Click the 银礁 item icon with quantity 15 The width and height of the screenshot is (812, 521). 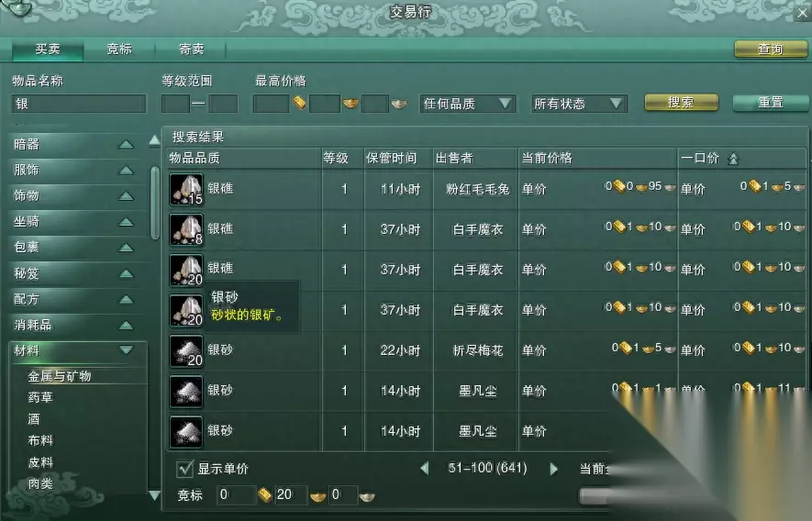pyautogui.click(x=186, y=190)
